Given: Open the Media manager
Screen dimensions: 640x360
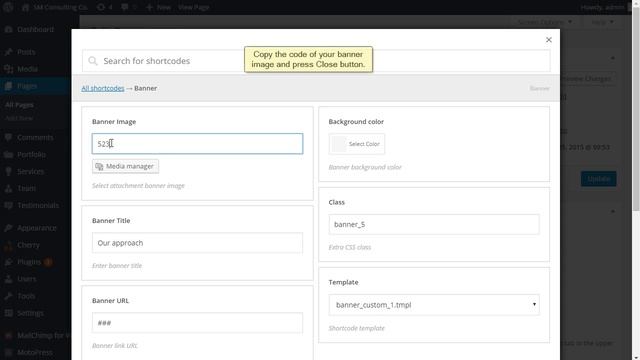Looking at the screenshot, I should coord(125,166).
